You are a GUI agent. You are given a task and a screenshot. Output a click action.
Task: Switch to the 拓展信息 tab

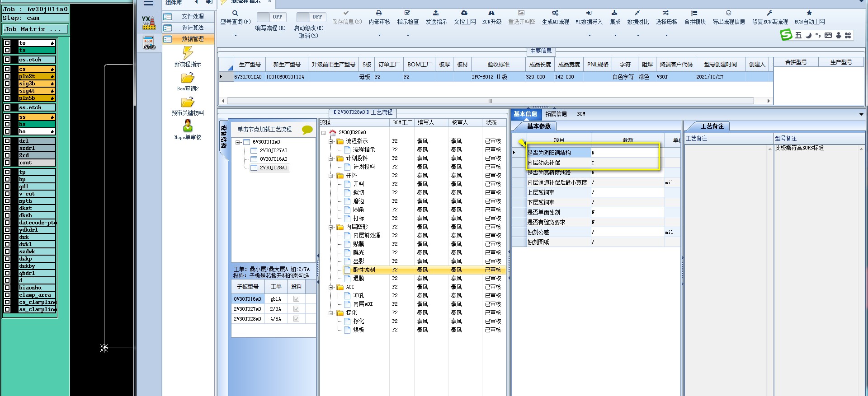(x=556, y=114)
